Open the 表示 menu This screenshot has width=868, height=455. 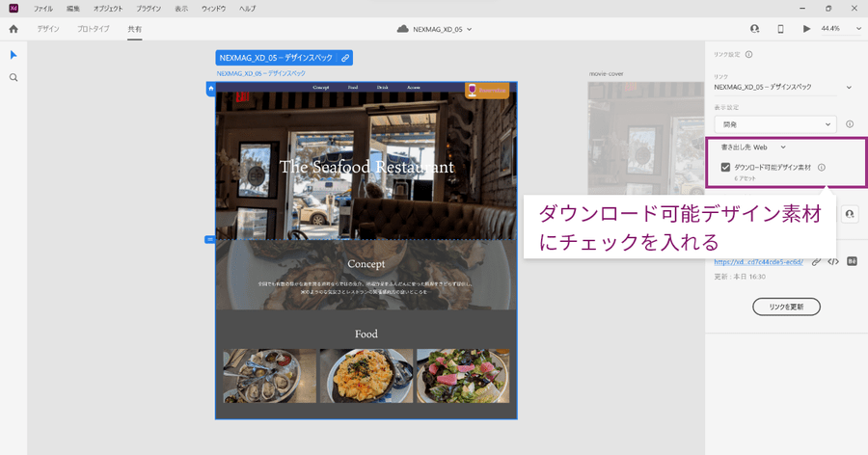[x=181, y=9]
